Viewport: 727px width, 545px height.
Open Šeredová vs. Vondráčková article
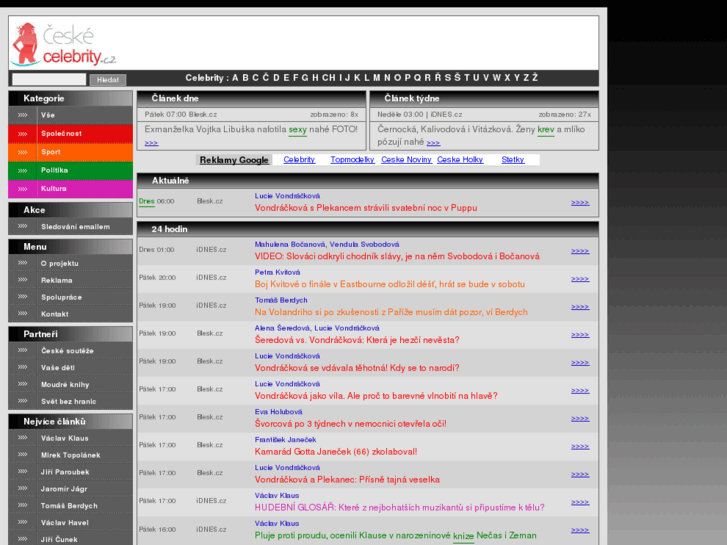click(357, 340)
